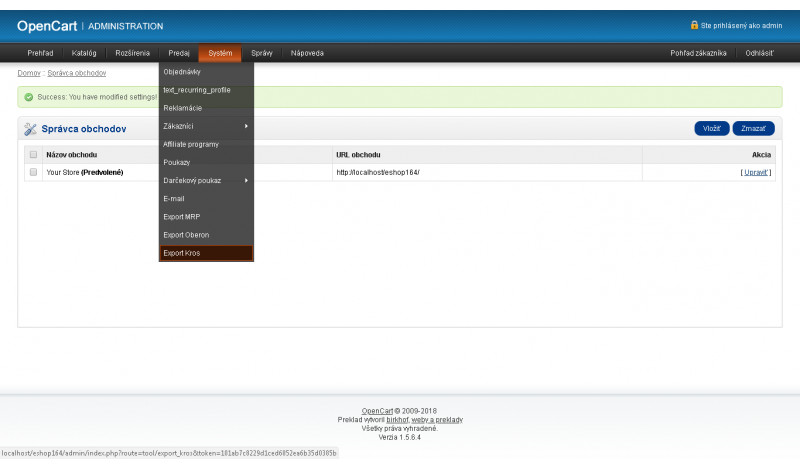Click the Upraviť link for Your Store
The width and height of the screenshot is (800, 470).
pos(756,172)
